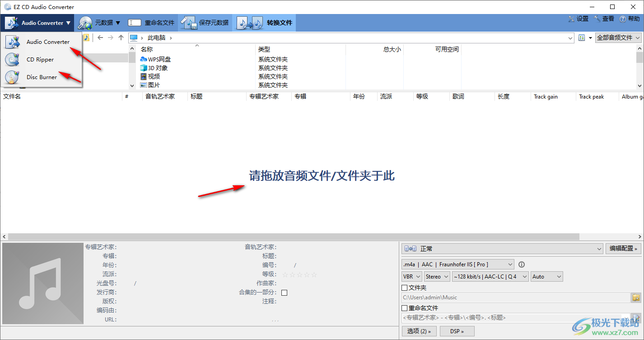The width and height of the screenshot is (644, 340).
Task: Browse output folder with folder search icon
Action: pos(636,297)
